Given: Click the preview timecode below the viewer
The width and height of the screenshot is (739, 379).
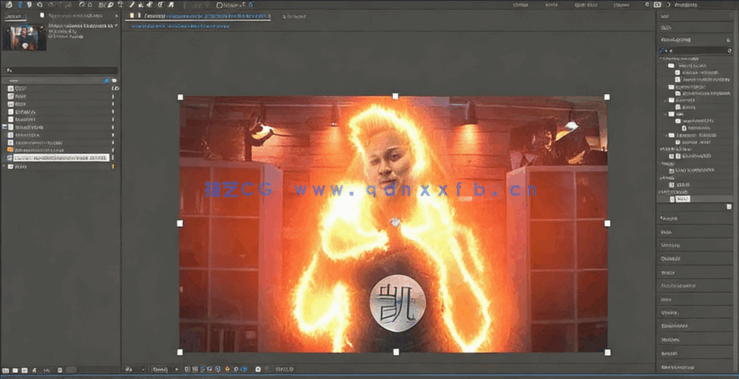Looking at the screenshot, I should 284,369.
